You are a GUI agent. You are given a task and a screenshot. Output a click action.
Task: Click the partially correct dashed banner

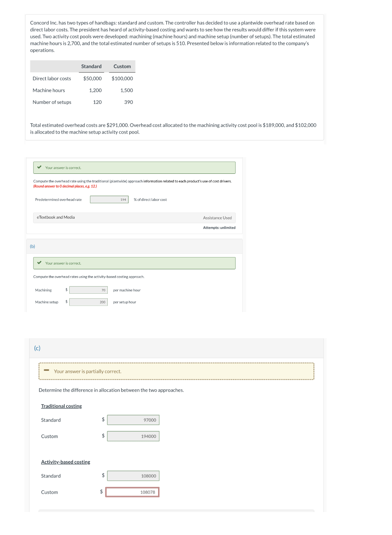[176, 371]
